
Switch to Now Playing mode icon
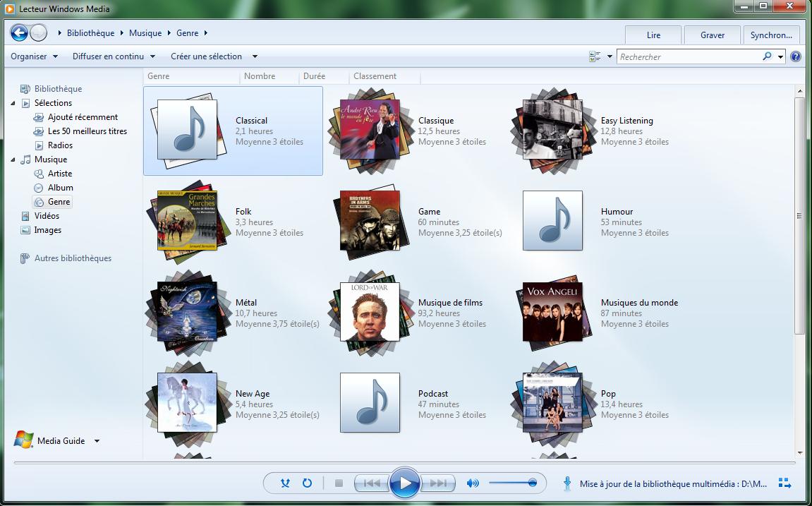tap(784, 483)
